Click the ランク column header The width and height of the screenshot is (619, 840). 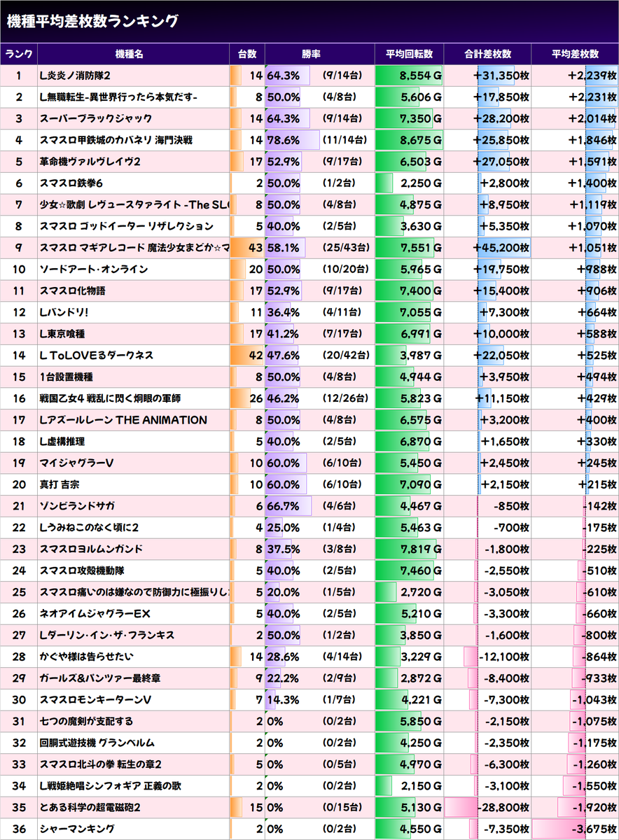click(19, 54)
